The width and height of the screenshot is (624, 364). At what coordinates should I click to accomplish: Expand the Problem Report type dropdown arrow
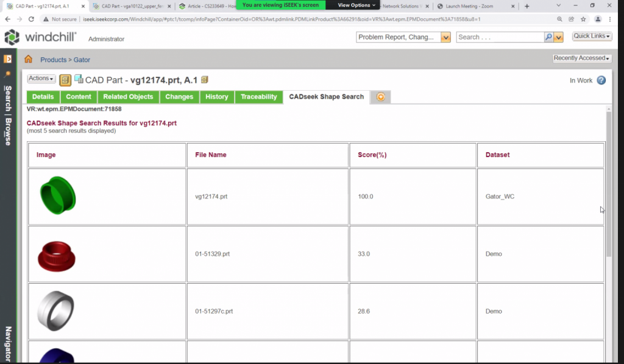[x=445, y=37]
